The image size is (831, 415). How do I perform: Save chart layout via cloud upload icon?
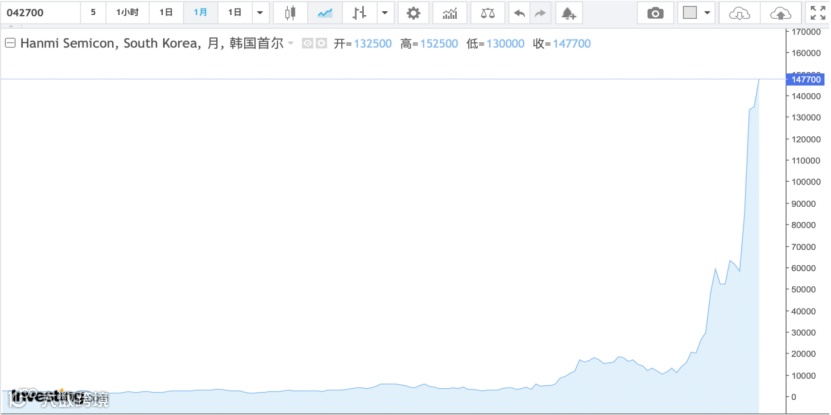(780, 13)
